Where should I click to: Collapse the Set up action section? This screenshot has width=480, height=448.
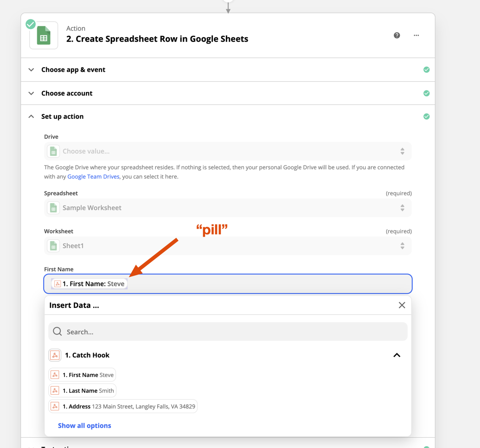coord(31,116)
